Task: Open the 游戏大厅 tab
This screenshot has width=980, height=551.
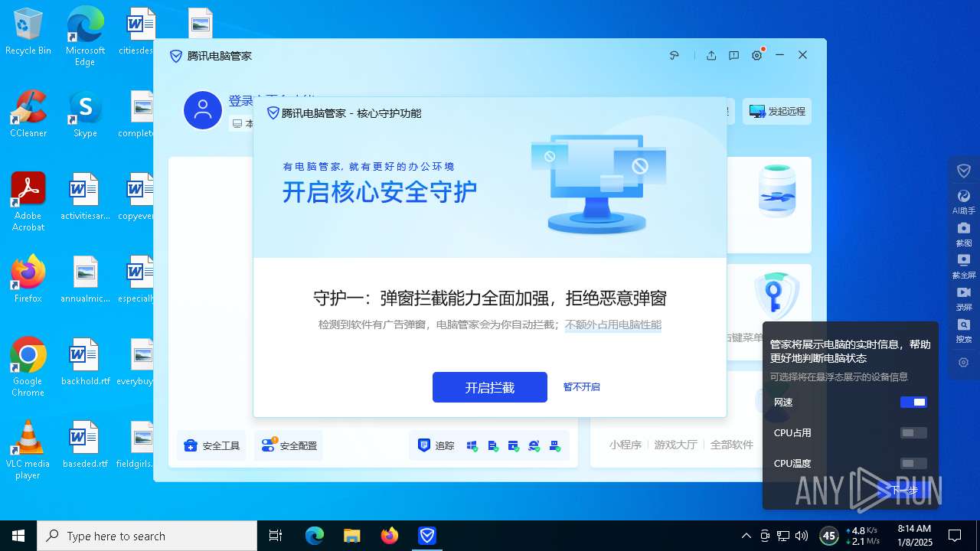Action: coord(675,445)
